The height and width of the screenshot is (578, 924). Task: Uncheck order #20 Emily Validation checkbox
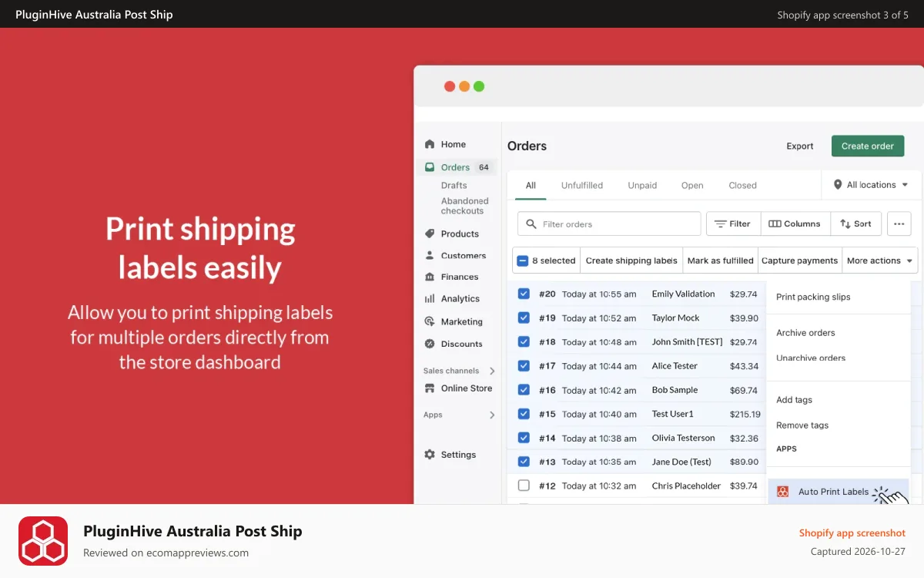[x=524, y=294]
